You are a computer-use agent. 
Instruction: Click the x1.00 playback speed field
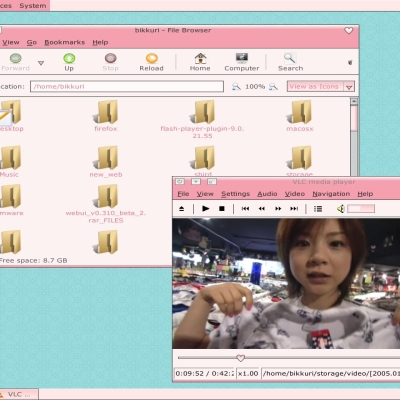(x=248, y=373)
